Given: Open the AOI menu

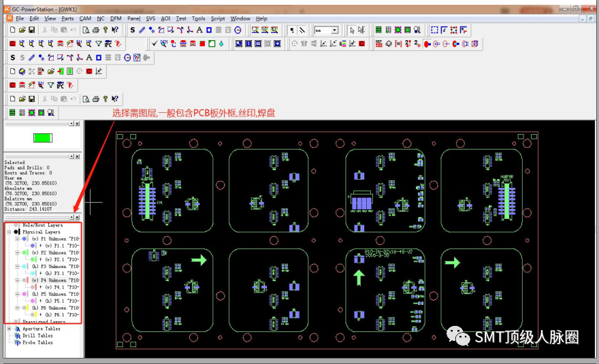Looking at the screenshot, I should click(x=165, y=18).
